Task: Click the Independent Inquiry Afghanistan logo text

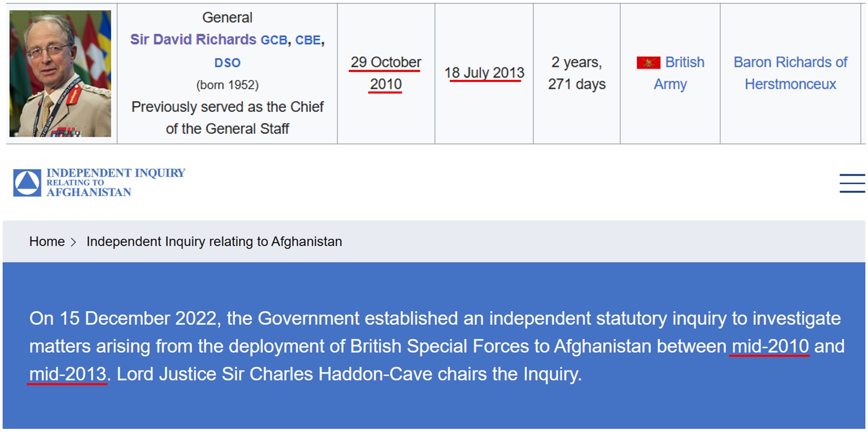Action: tap(115, 182)
